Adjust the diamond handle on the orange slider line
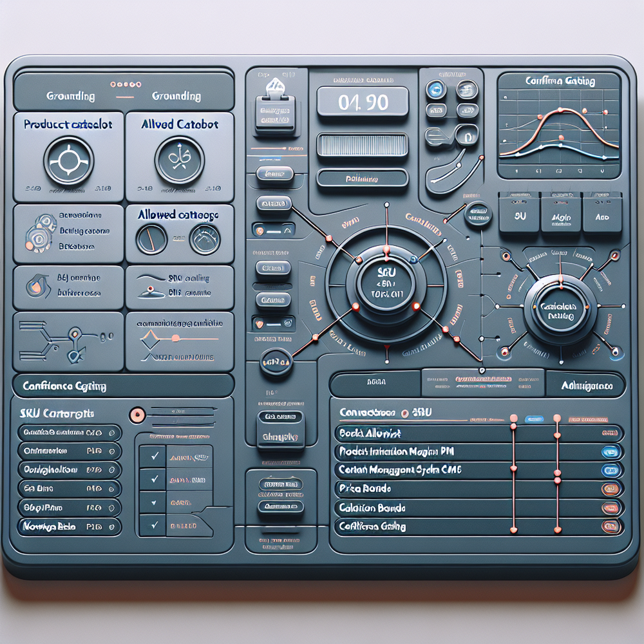 tap(149, 339)
